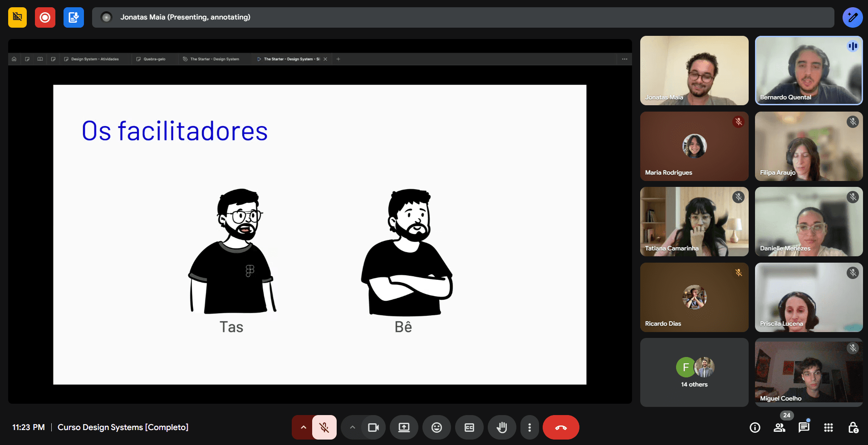Click the Tas facilitator illustration
Viewport: 868px width, 445px height.
232,251
